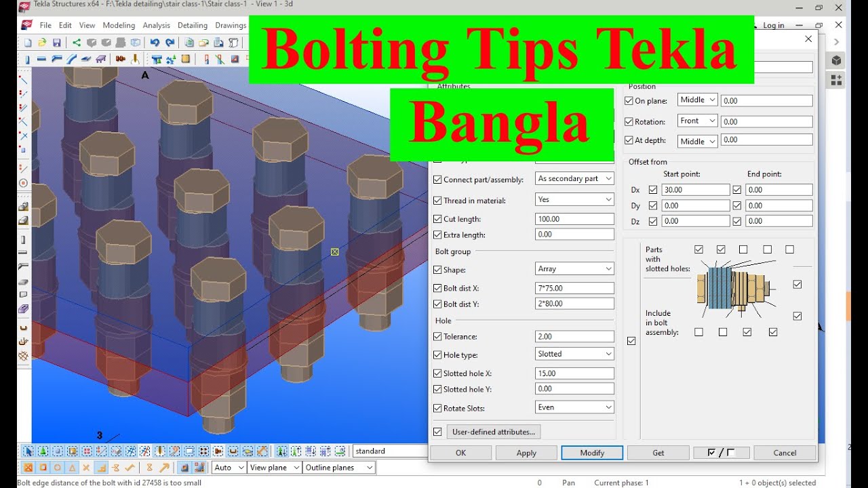
Task: Open the On plane Middle dropdown
Action: [x=697, y=100]
